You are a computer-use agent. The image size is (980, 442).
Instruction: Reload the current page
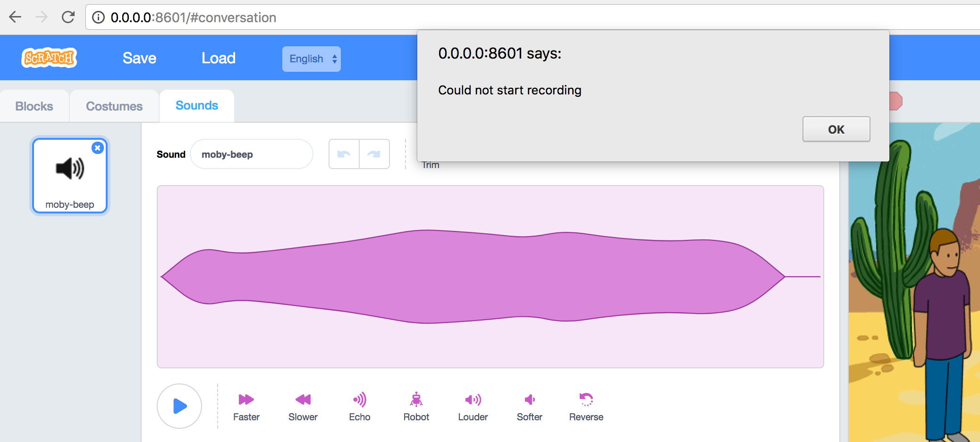point(68,17)
